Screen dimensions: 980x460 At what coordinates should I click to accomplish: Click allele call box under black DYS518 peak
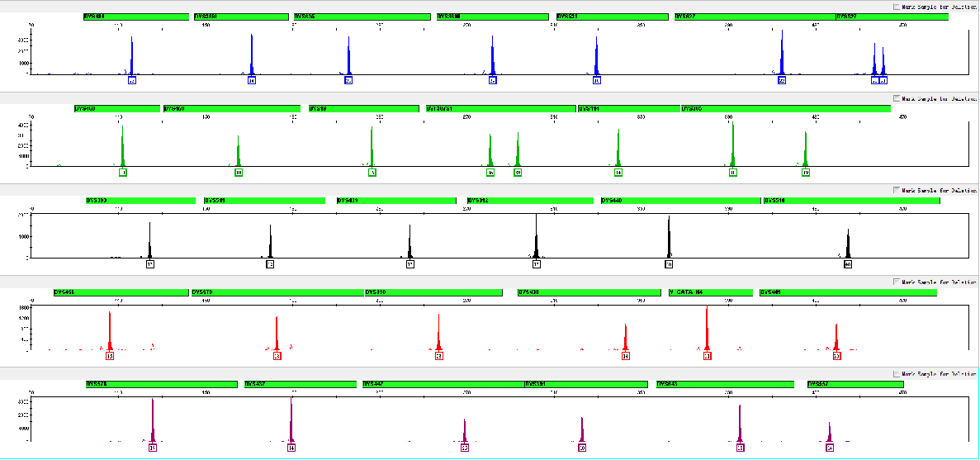848,265
